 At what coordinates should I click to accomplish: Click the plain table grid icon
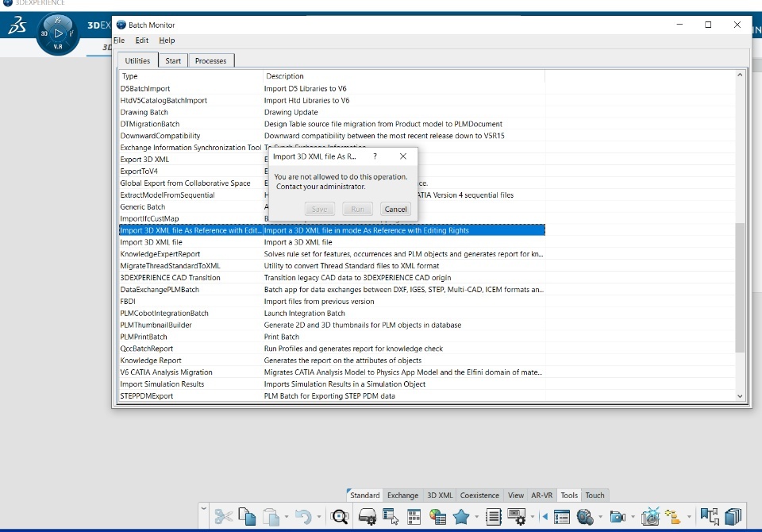(x=414, y=516)
